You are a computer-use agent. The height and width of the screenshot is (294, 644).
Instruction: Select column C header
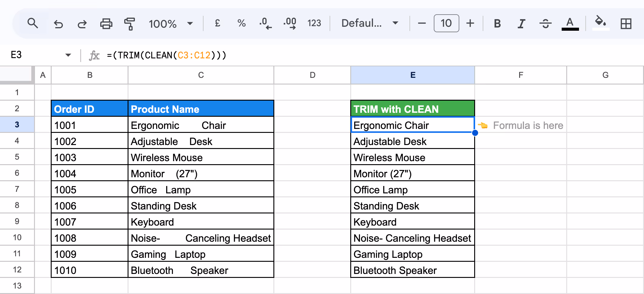[201, 75]
